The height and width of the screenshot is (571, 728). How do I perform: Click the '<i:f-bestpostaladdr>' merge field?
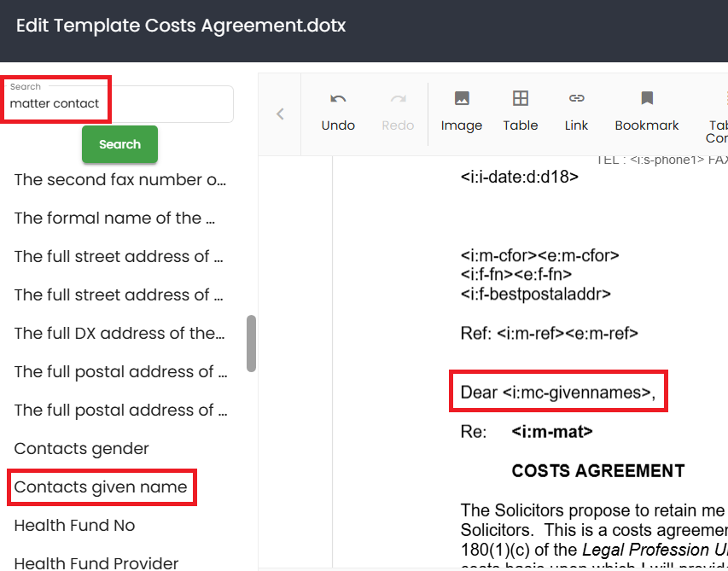[x=535, y=294]
